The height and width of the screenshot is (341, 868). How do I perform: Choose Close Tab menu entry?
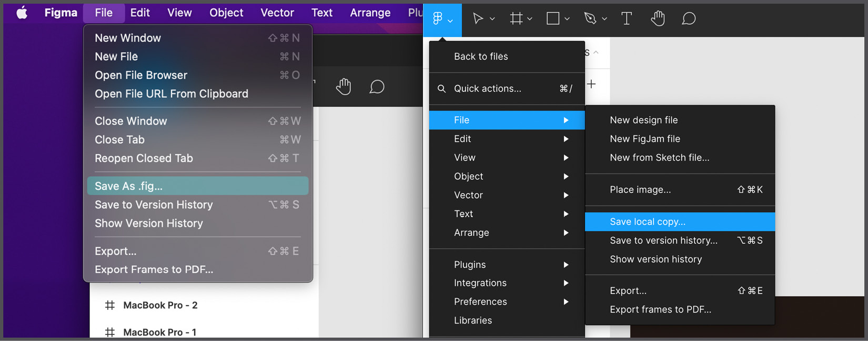pos(198,139)
